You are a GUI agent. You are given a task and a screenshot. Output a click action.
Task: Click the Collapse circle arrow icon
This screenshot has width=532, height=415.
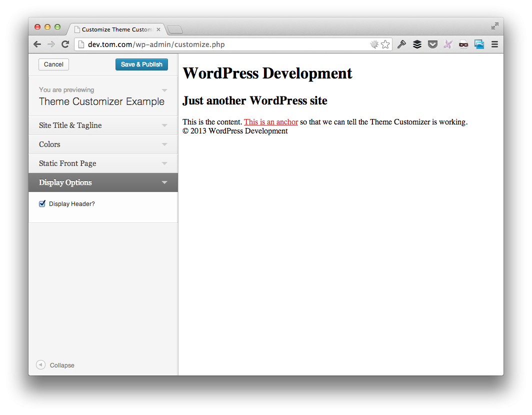click(x=40, y=365)
